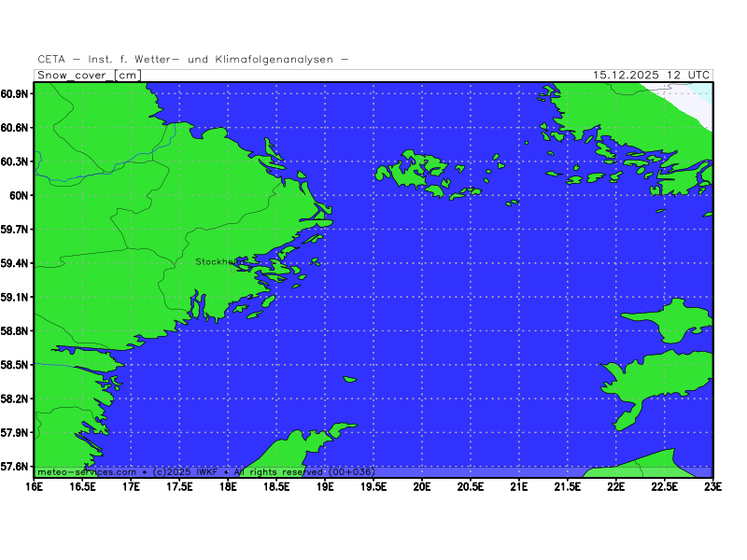Viewport: 747px width, 560px height.
Task: Click the 15.12.2025 12 UTC timestamp
Action: click(652, 76)
